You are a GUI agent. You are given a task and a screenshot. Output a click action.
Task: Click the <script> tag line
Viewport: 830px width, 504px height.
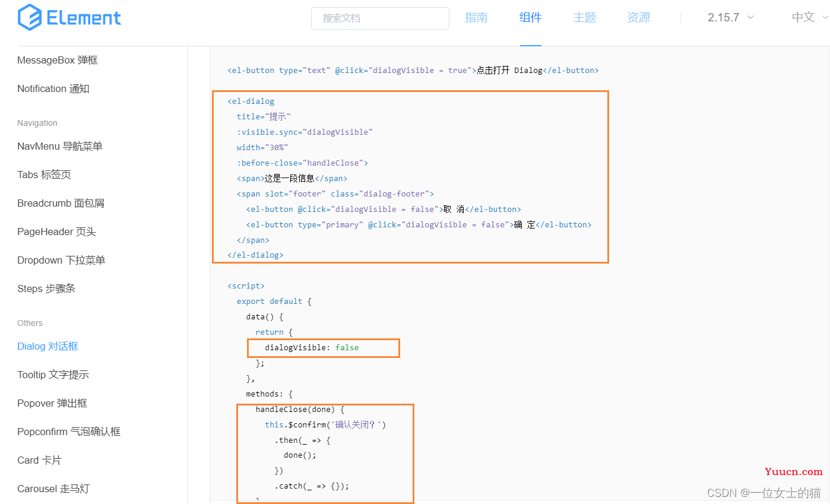tap(246, 286)
